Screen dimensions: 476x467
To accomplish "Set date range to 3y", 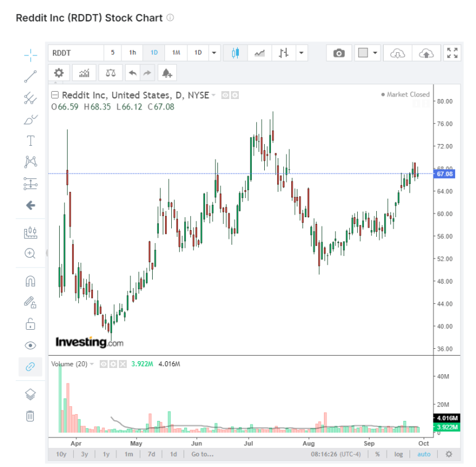I will tap(84, 454).
